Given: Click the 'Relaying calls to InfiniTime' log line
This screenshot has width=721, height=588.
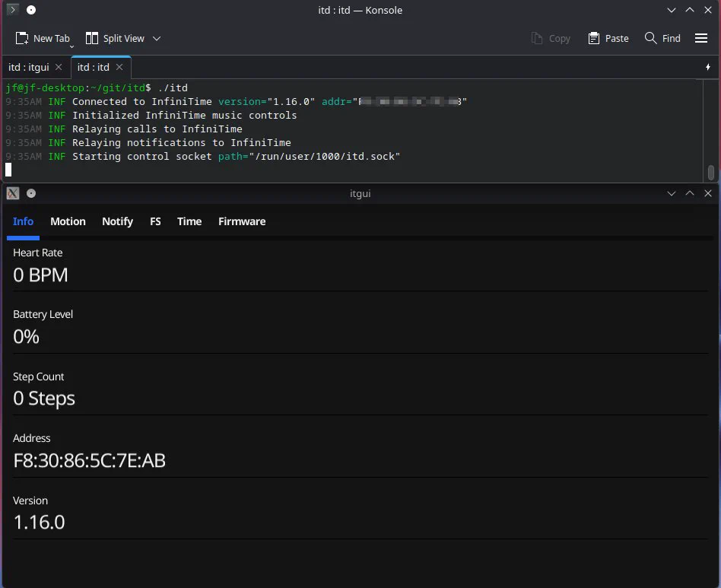Looking at the screenshot, I should pos(157,129).
